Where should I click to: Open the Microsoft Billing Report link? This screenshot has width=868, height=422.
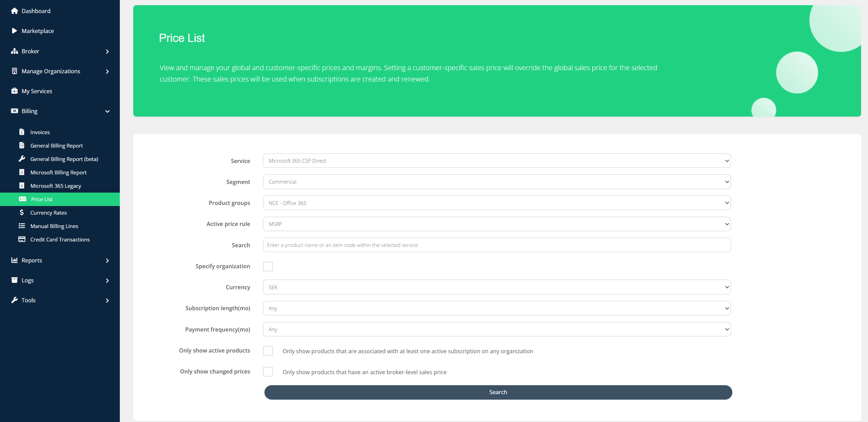coord(59,172)
